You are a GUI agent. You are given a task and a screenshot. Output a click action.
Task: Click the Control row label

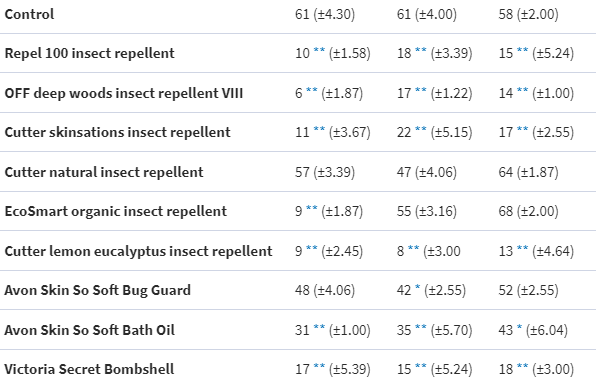[x=29, y=14]
